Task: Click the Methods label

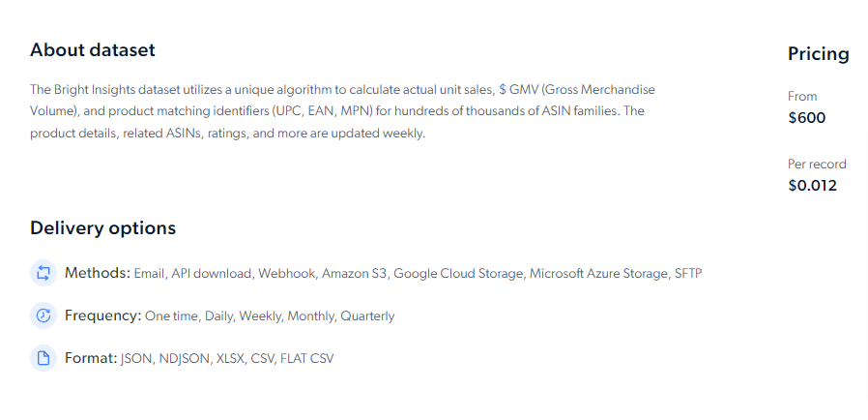Action: (98, 273)
